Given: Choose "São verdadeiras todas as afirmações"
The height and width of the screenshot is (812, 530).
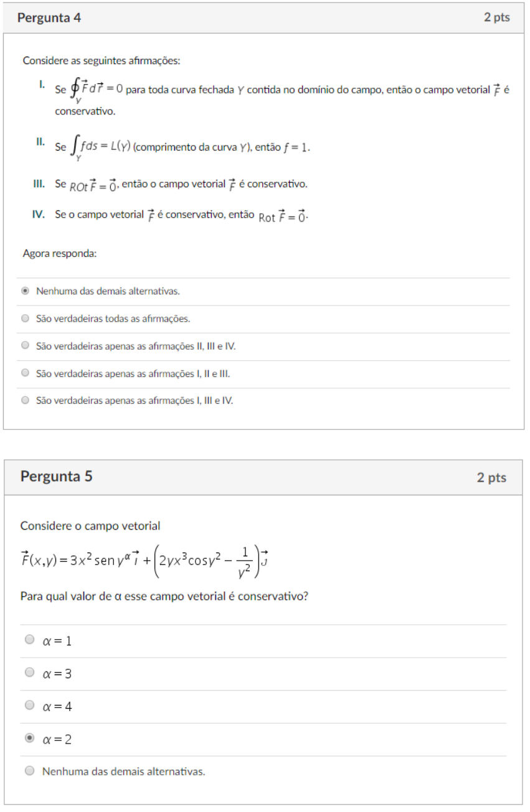Looking at the screenshot, I should (x=25, y=318).
